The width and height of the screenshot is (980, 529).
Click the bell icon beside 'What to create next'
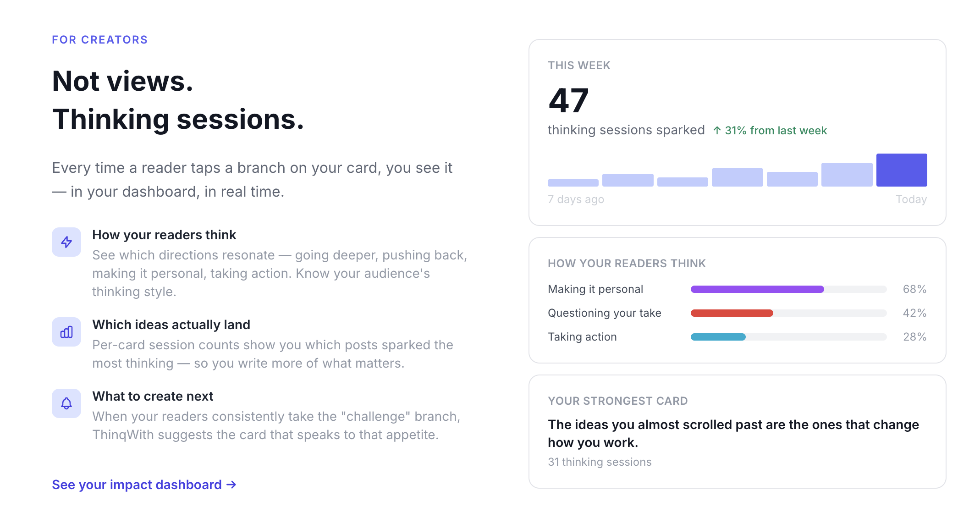pos(66,403)
